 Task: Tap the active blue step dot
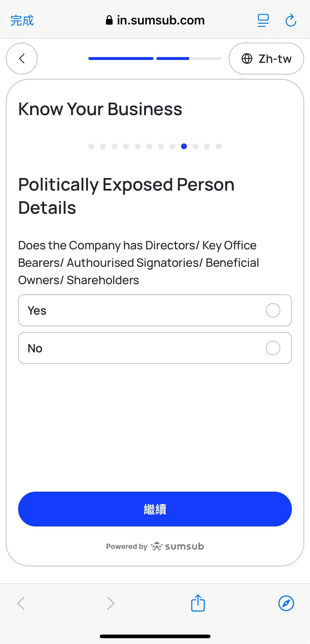[x=184, y=146]
